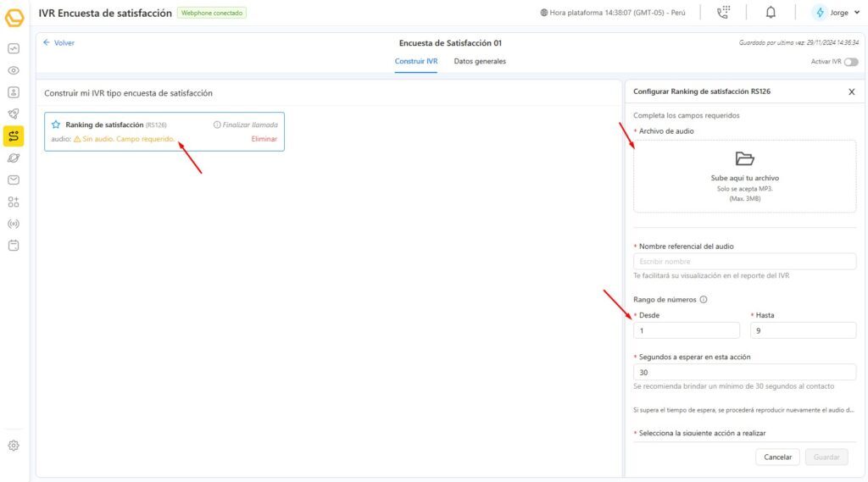Open the phone dialpad icon in header

[723, 13]
